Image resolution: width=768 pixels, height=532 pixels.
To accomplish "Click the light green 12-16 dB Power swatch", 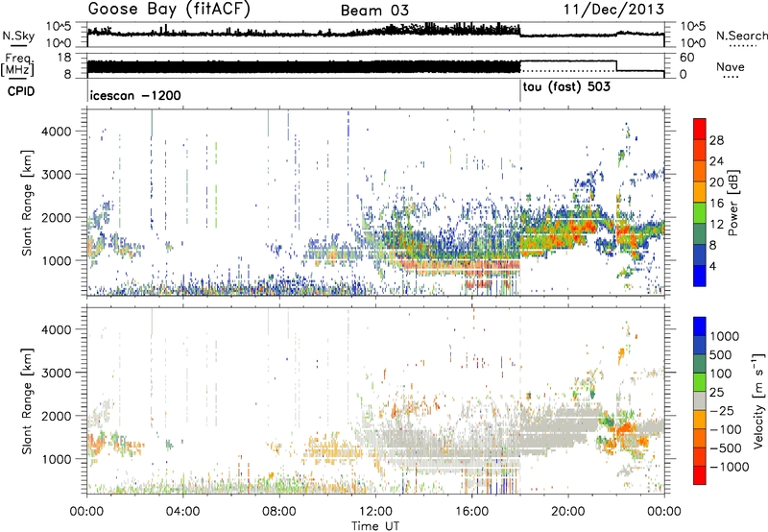I will pyautogui.click(x=700, y=212).
